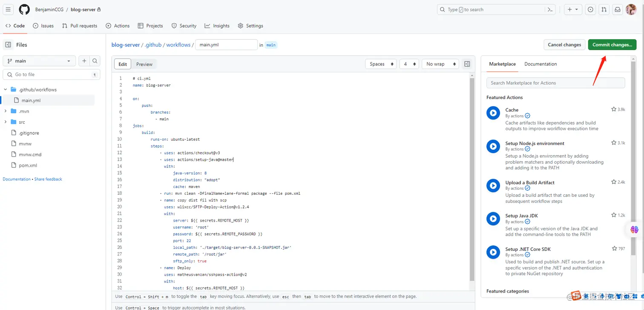Play icon of Cache action
Viewport: 644px width, 310px height.
[x=493, y=113]
